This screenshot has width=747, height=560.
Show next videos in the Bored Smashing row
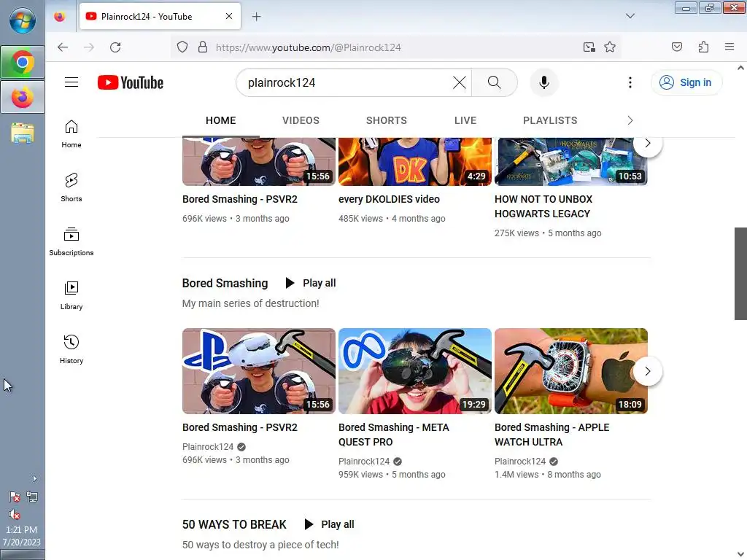(648, 371)
